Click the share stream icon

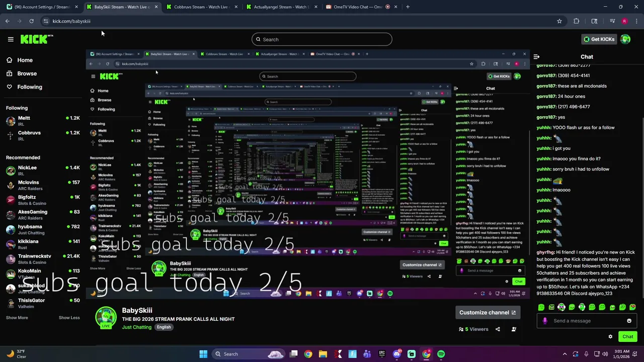point(498,329)
